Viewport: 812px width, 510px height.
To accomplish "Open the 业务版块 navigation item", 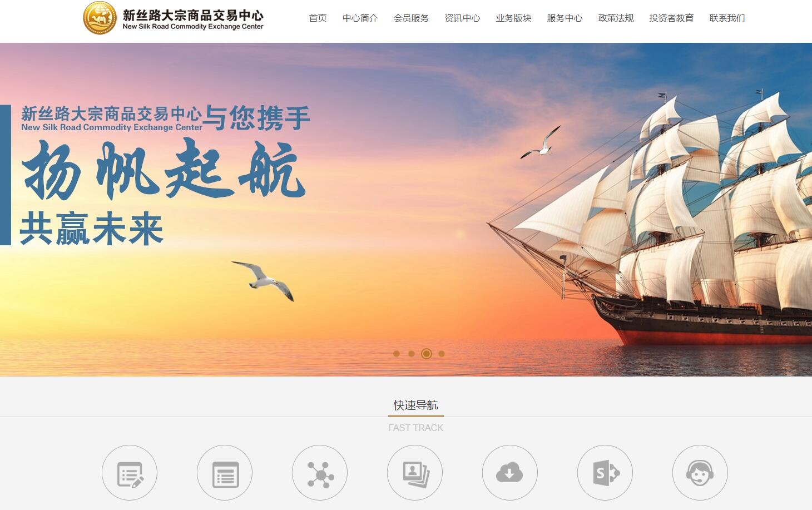I will pyautogui.click(x=514, y=18).
